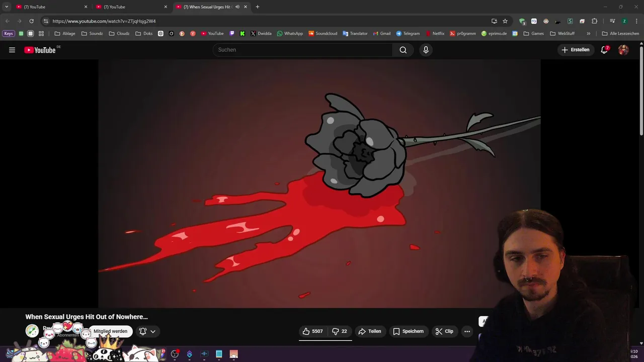Open the Extensions puzzle icon
This screenshot has width=644, height=362.
pos(594,21)
